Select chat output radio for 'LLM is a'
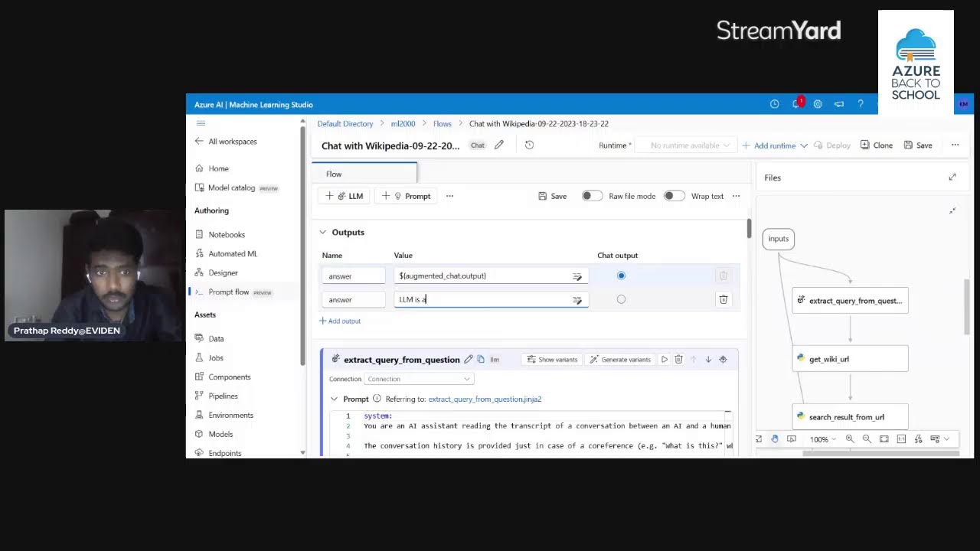The width and height of the screenshot is (980, 551). (x=621, y=299)
